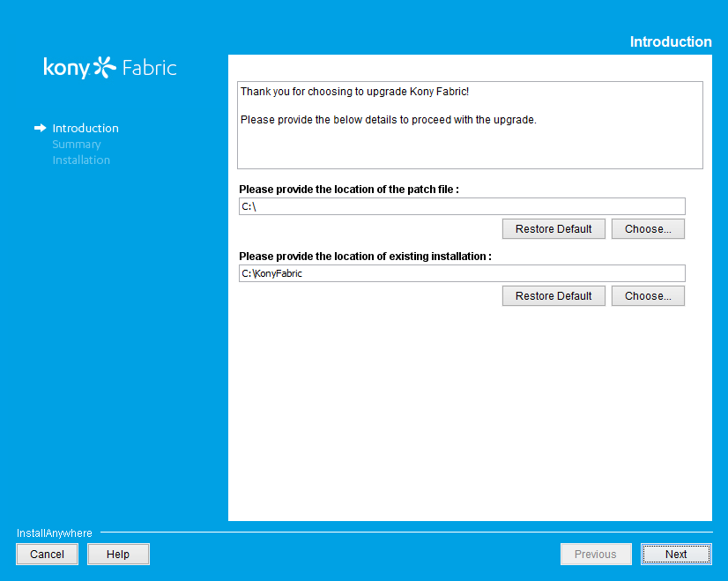Image resolution: width=728 pixels, height=581 pixels.
Task: Cancel the Kony Fabric upgrade
Action: 47,554
